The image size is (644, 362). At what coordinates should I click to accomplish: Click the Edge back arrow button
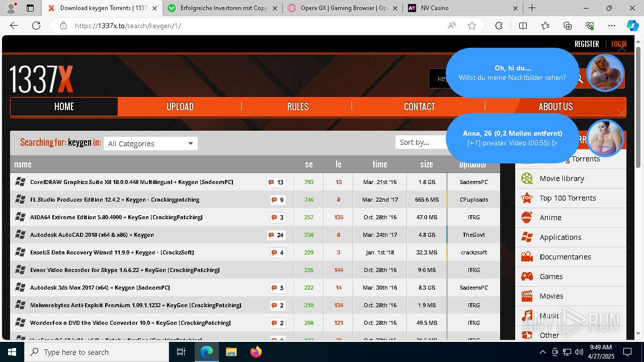click(14, 26)
